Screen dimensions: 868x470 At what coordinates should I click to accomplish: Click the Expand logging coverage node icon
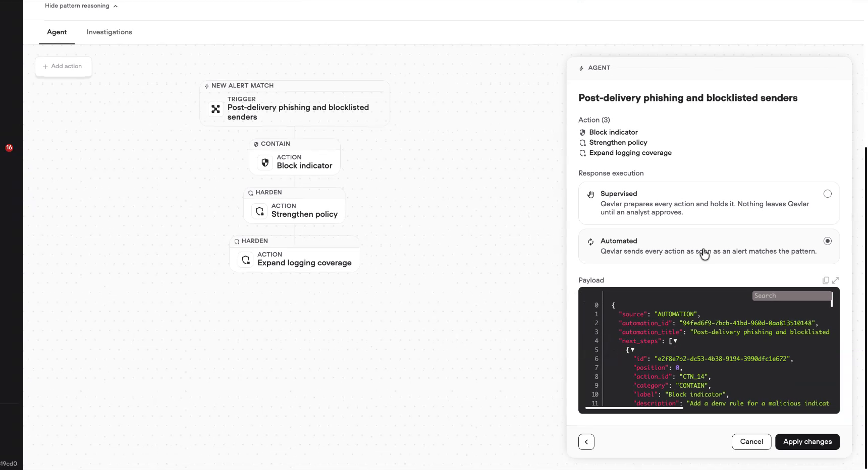pos(246,260)
